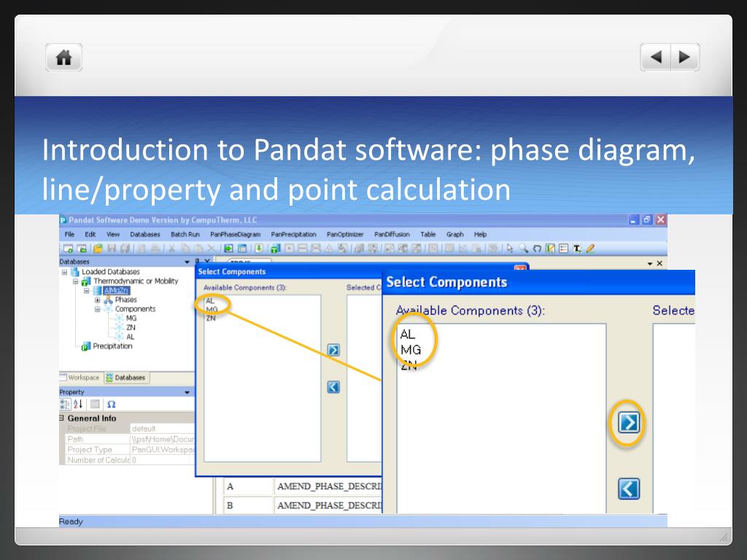This screenshot has width=747, height=560.
Task: Switch to the Databases bottom tab
Action: pos(126,378)
